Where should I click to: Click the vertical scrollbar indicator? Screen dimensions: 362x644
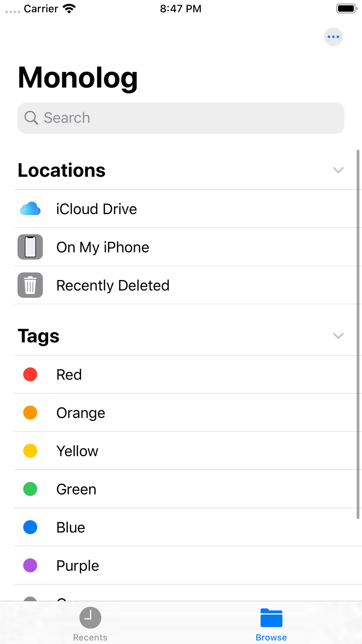pyautogui.click(x=358, y=333)
